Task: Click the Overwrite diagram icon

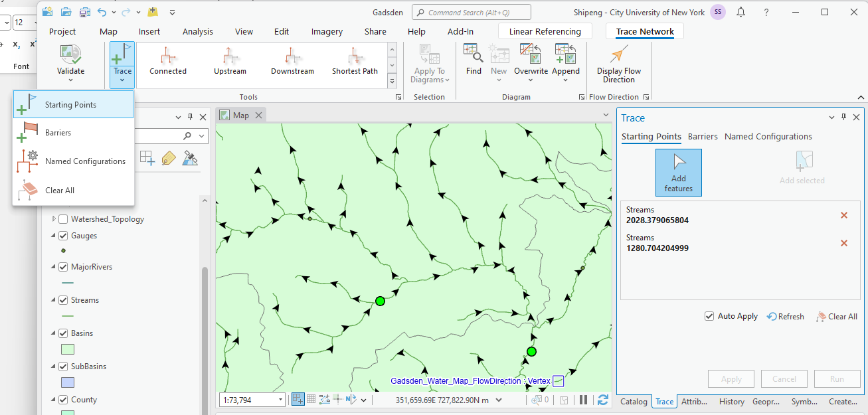Action: pos(531,54)
